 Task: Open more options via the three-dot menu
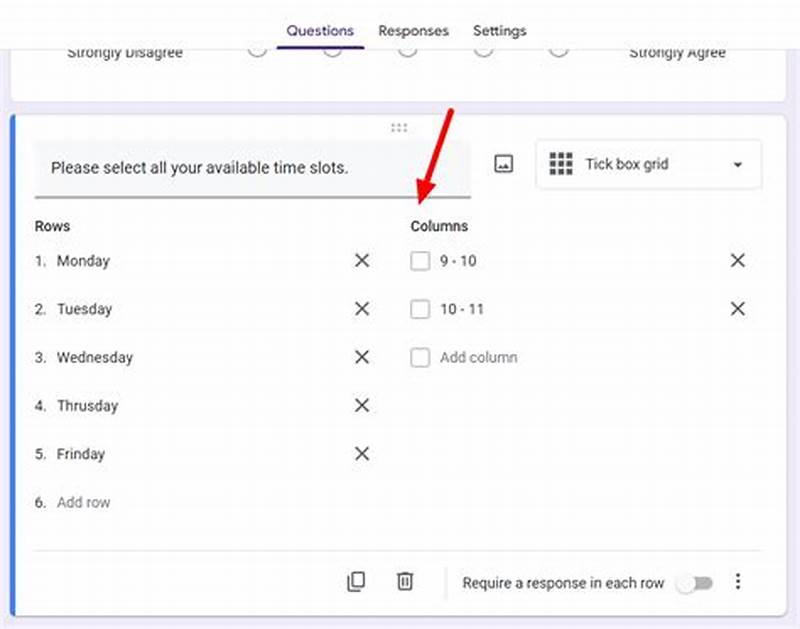tap(738, 581)
